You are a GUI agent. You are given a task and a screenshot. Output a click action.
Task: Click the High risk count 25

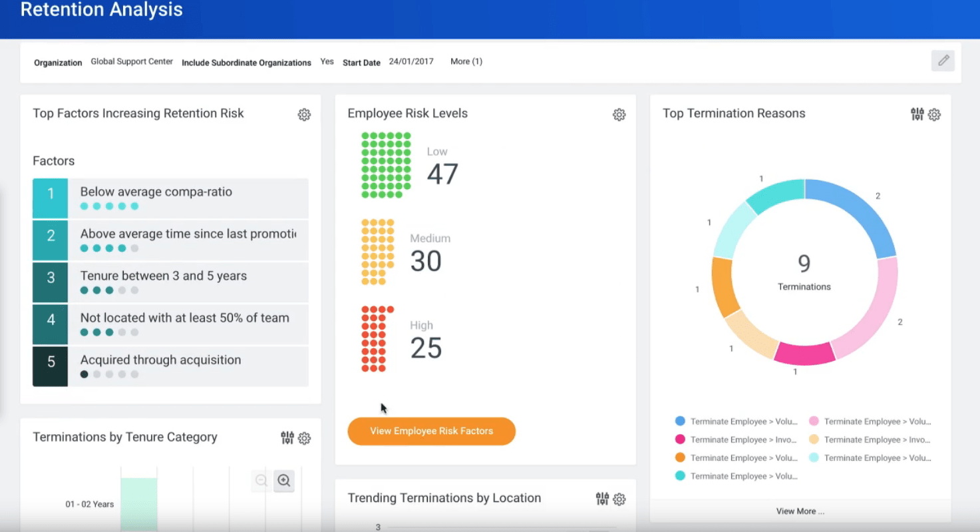426,348
